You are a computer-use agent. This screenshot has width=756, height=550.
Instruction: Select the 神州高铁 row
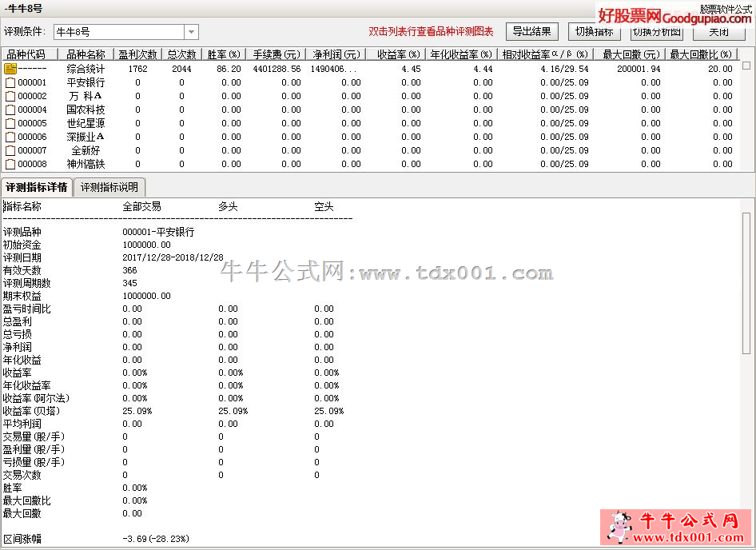click(x=370, y=164)
